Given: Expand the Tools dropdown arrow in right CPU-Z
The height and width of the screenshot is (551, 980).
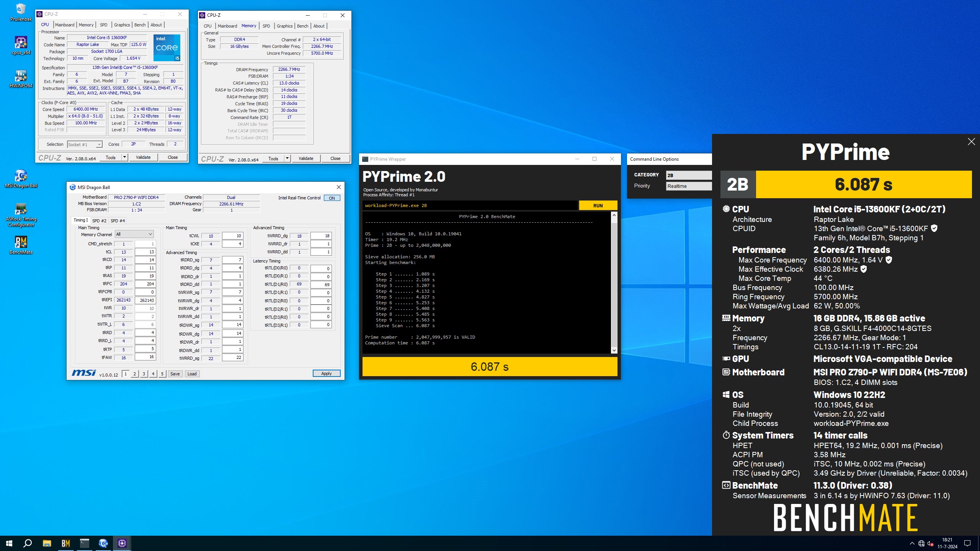Looking at the screenshot, I should (x=287, y=158).
